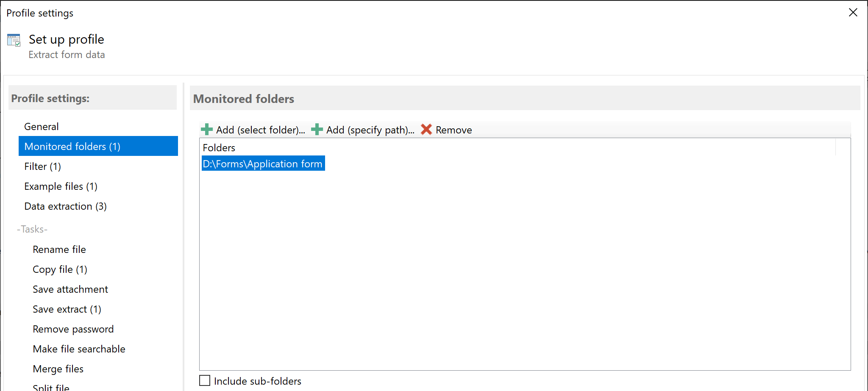Screen dimensions: 868x391
Task: Select the Merge files task
Action: coord(58,369)
